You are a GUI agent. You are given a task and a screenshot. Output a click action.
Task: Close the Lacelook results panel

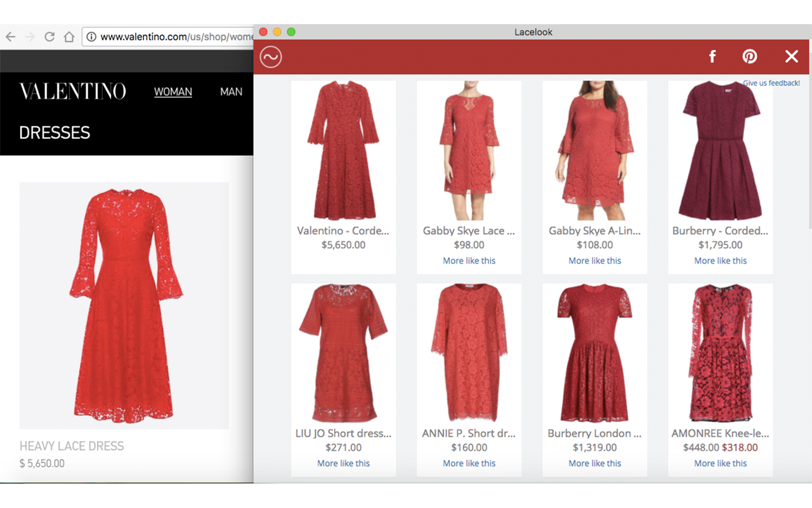tap(791, 57)
